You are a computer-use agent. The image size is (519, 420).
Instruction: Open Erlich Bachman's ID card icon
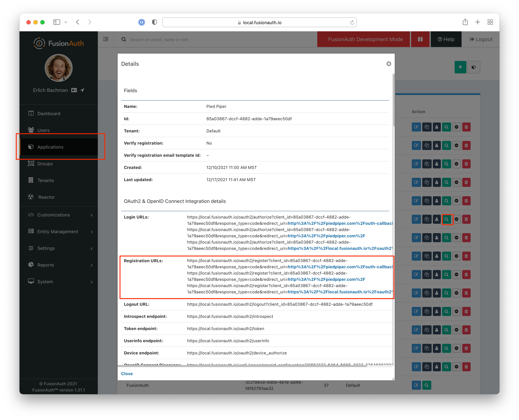click(74, 90)
